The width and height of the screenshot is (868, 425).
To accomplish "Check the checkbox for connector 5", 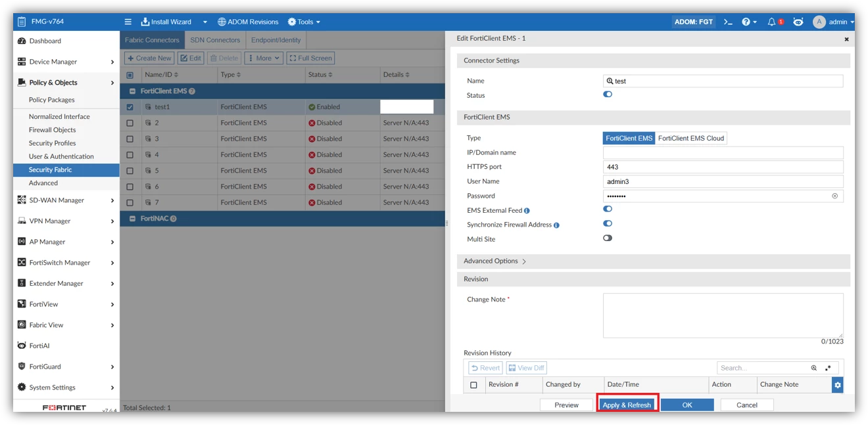I will tap(130, 171).
